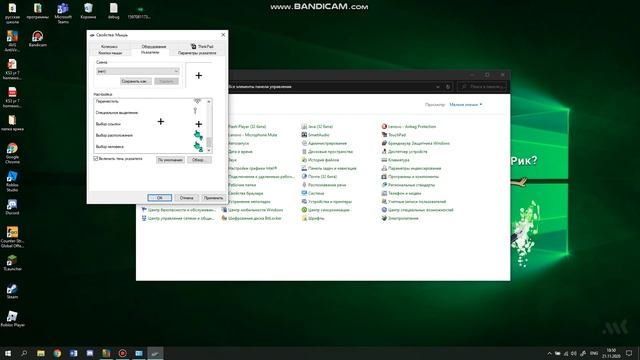Screen dimensions: 640x360
Task: Switch to the Кнопки мыши tab
Action: 110,53
